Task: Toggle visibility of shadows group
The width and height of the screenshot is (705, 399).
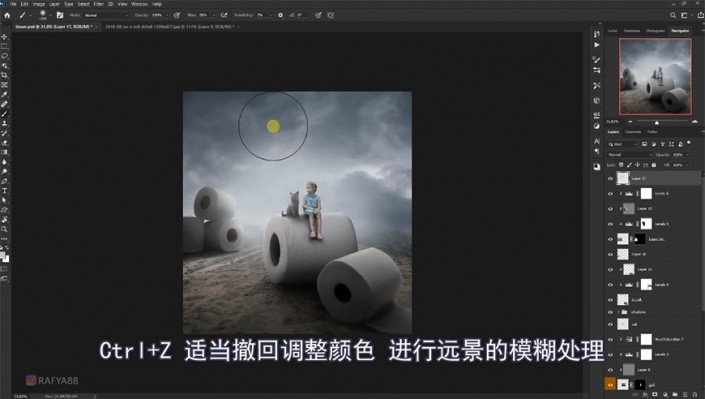Action: point(610,312)
